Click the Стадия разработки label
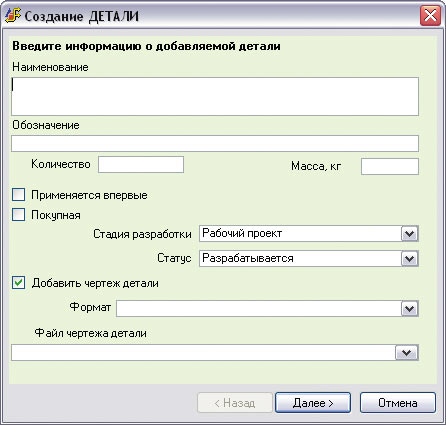 (x=142, y=234)
